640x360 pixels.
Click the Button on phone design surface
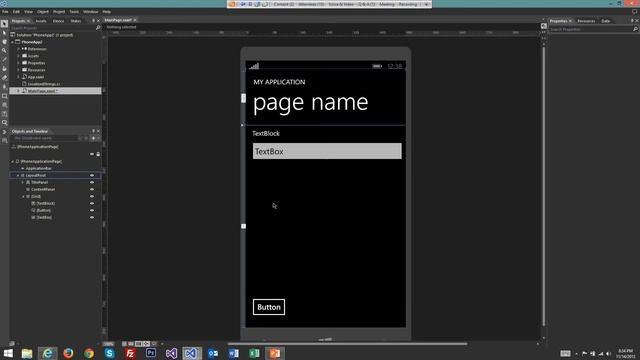(269, 307)
